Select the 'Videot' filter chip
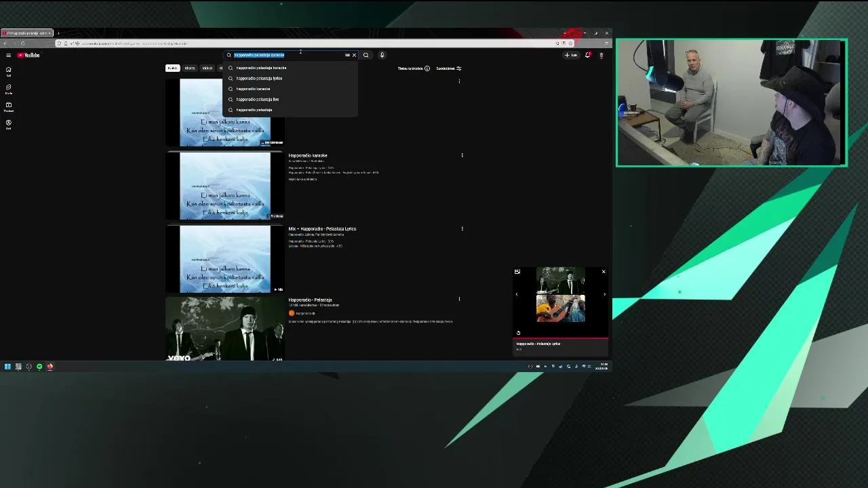Image resolution: width=868 pixels, height=488 pixels. coord(207,68)
